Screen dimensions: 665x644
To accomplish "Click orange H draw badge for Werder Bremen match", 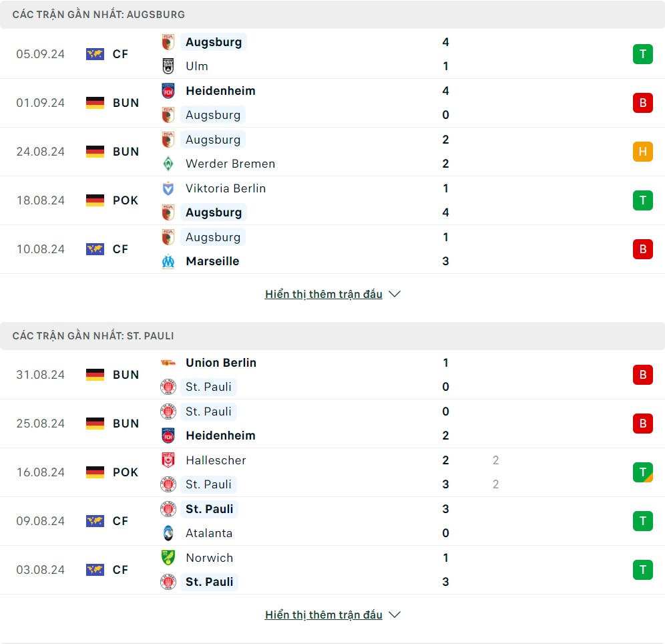I will (642, 152).
